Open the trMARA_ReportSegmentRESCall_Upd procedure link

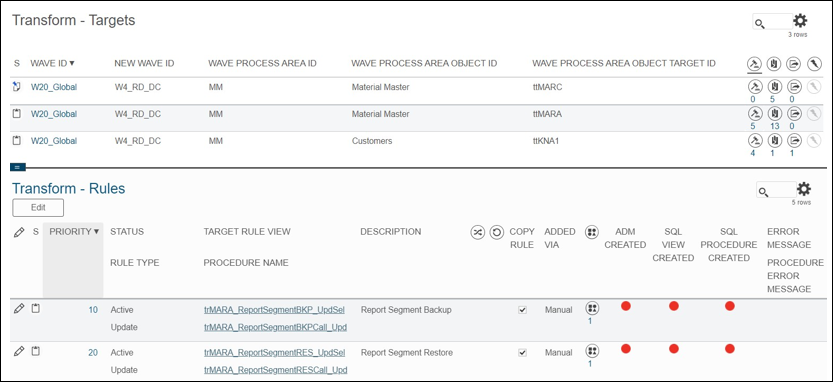tap(275, 370)
